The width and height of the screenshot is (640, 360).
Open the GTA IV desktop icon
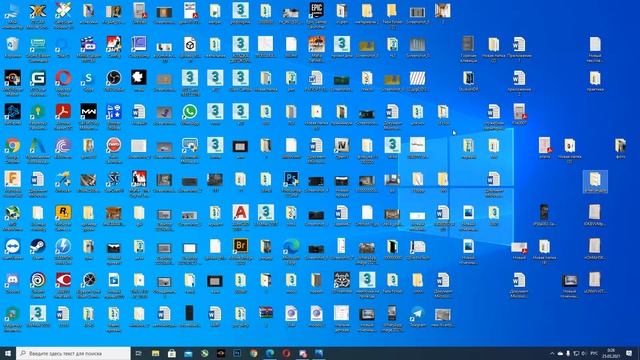tap(342, 145)
